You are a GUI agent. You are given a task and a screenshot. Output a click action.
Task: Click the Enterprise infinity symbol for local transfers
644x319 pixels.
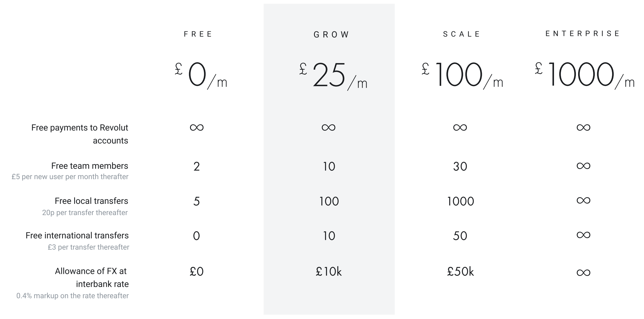[x=583, y=200]
